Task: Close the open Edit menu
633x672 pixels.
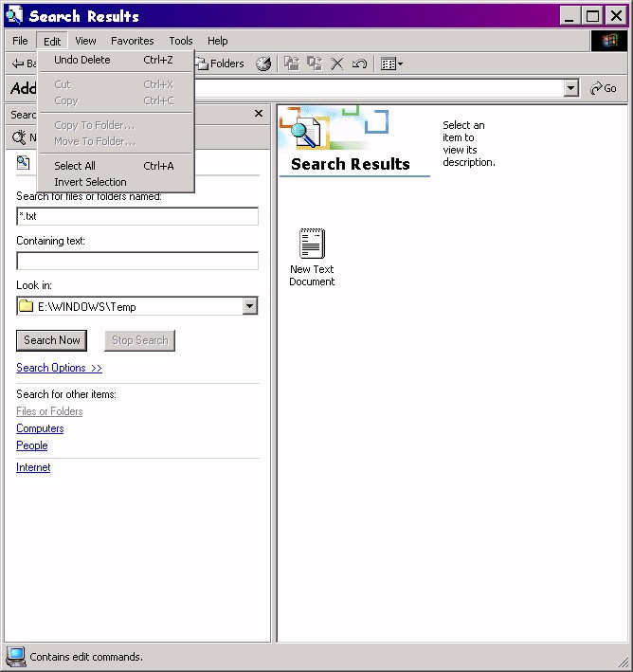Action: tap(52, 41)
